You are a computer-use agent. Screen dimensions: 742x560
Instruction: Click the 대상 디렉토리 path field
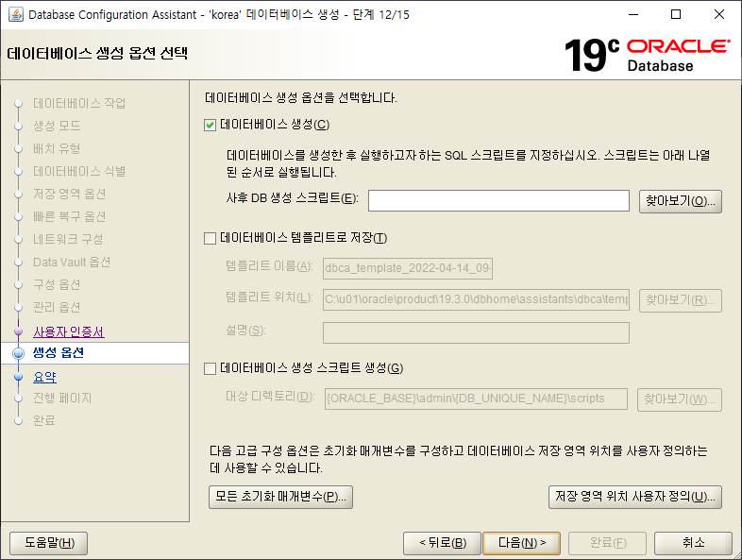coord(476,399)
